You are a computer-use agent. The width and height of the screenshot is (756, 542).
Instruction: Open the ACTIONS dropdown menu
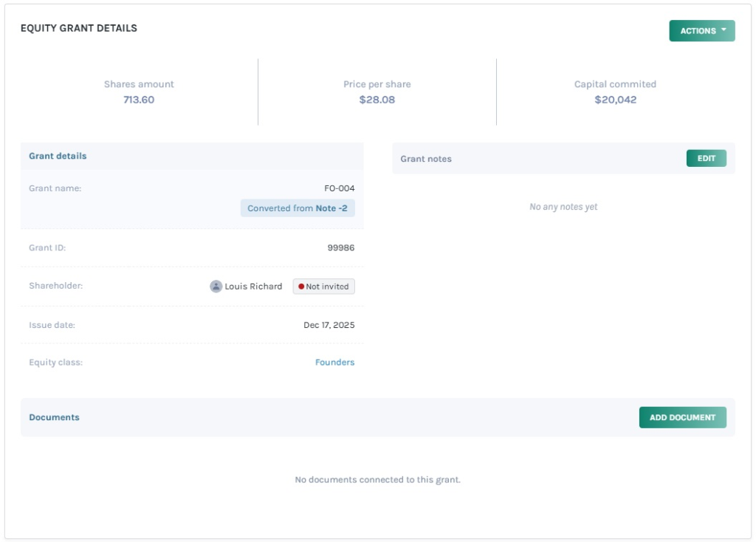pyautogui.click(x=701, y=31)
